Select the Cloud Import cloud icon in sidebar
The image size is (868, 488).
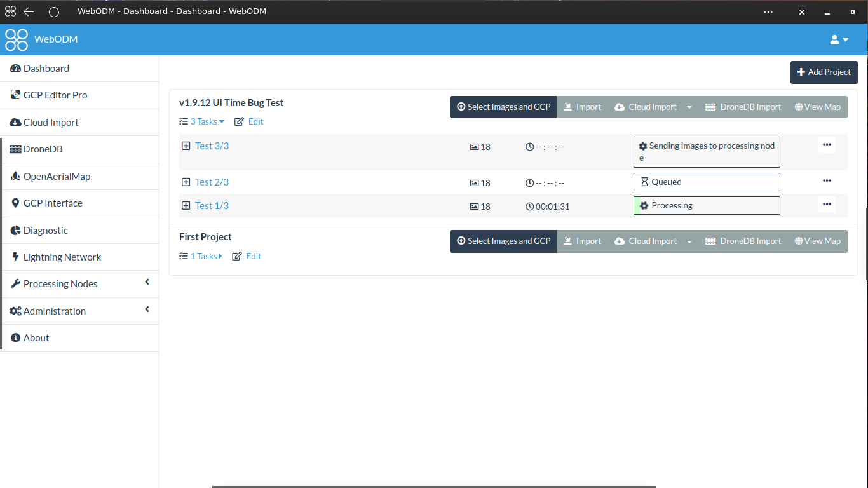tap(14, 122)
